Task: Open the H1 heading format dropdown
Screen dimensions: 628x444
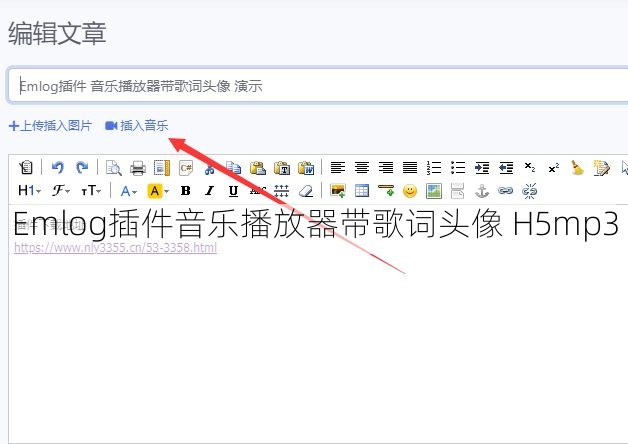Action: [30, 191]
